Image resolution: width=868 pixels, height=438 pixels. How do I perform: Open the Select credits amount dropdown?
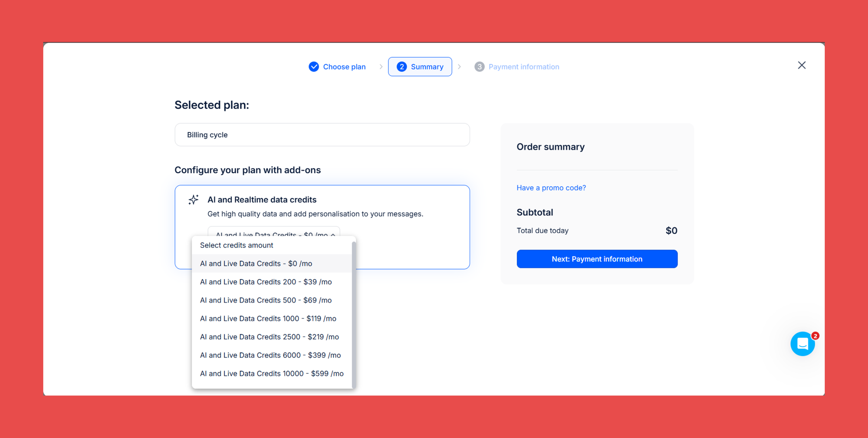click(273, 235)
